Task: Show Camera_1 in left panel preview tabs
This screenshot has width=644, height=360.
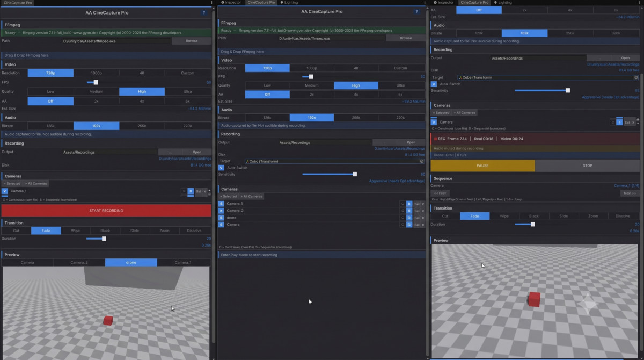Action: point(183,262)
